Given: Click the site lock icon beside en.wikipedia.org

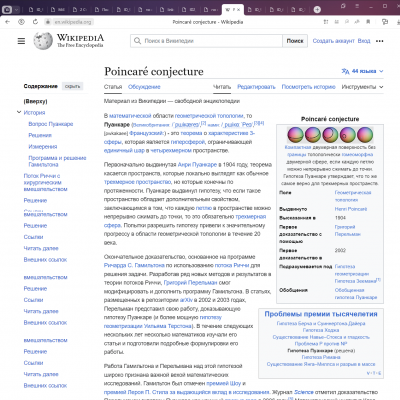Looking at the screenshot, I should coord(48,22).
